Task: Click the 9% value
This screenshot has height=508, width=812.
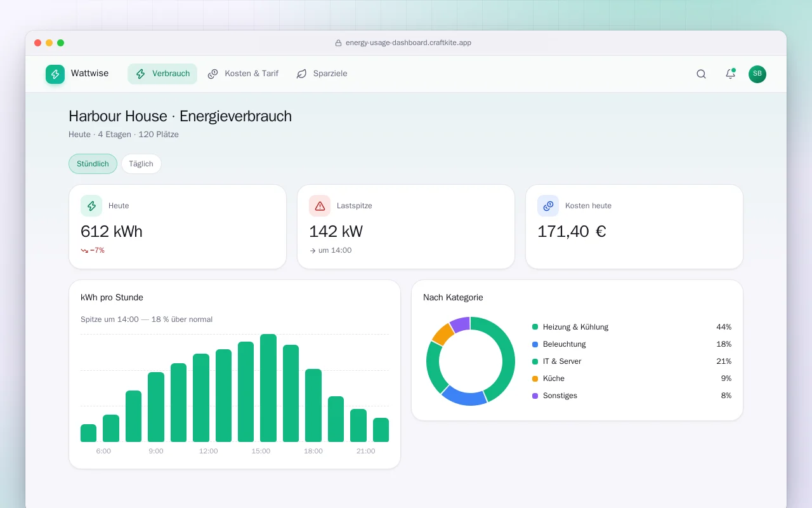Action: tap(726, 378)
